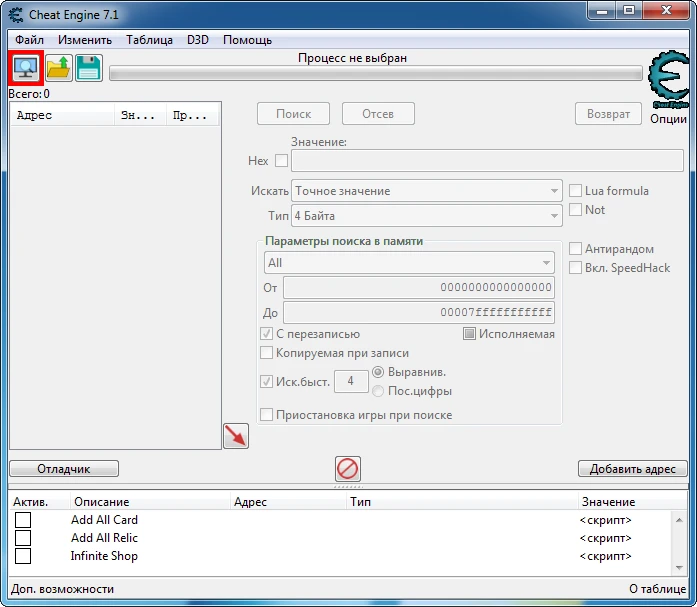Image resolution: width=697 pixels, height=607 pixels.
Task: Click the От start address field
Action: click(419, 288)
